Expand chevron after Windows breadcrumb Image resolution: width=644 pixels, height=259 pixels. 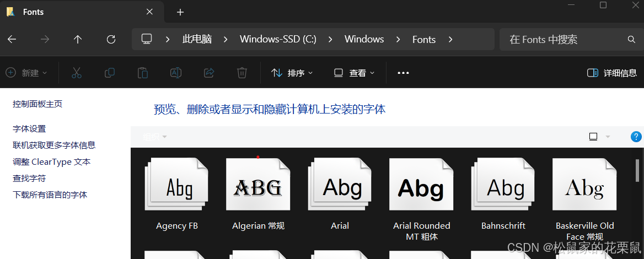(398, 40)
